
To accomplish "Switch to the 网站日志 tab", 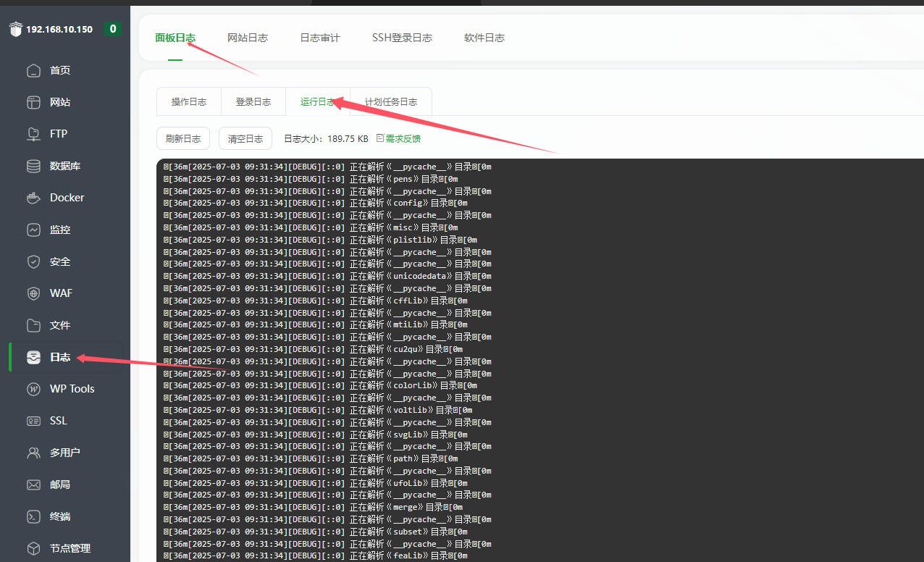I will point(248,38).
